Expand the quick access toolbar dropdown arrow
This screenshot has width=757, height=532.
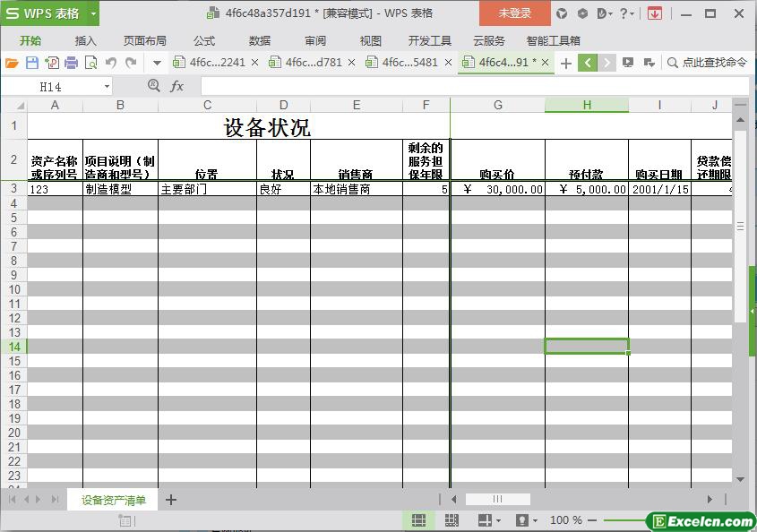click(x=157, y=63)
